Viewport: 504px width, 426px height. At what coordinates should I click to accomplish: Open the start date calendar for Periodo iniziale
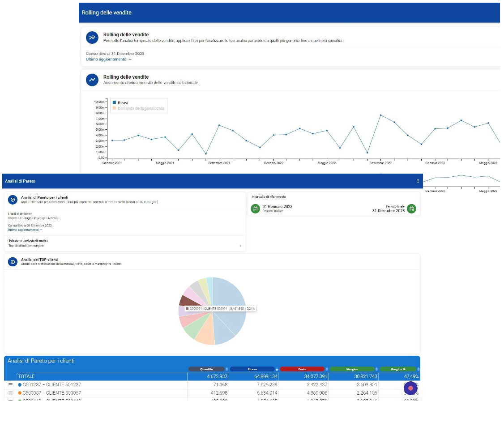(x=255, y=209)
